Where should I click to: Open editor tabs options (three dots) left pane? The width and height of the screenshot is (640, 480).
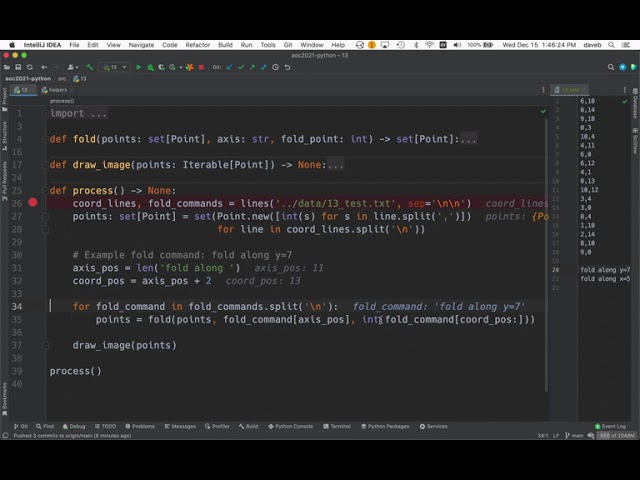point(543,90)
